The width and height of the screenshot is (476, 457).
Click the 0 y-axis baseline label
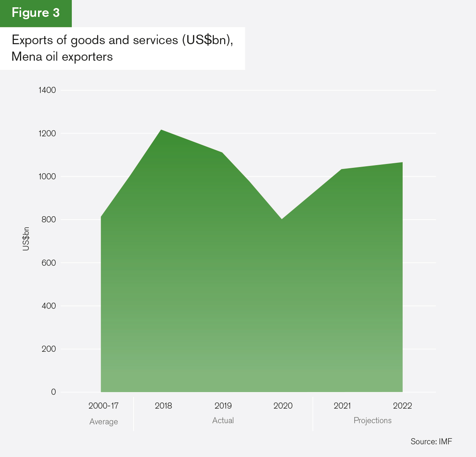click(53, 392)
